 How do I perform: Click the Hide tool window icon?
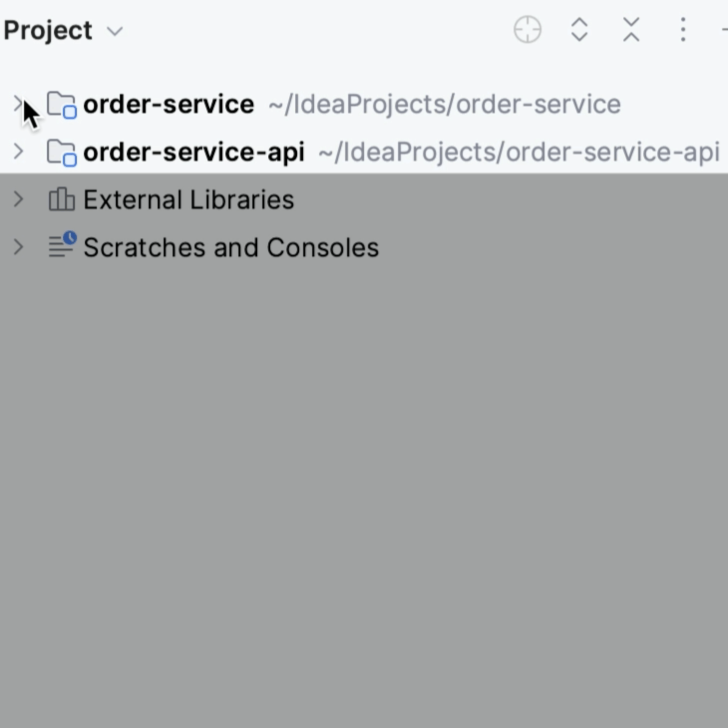pyautogui.click(x=726, y=30)
